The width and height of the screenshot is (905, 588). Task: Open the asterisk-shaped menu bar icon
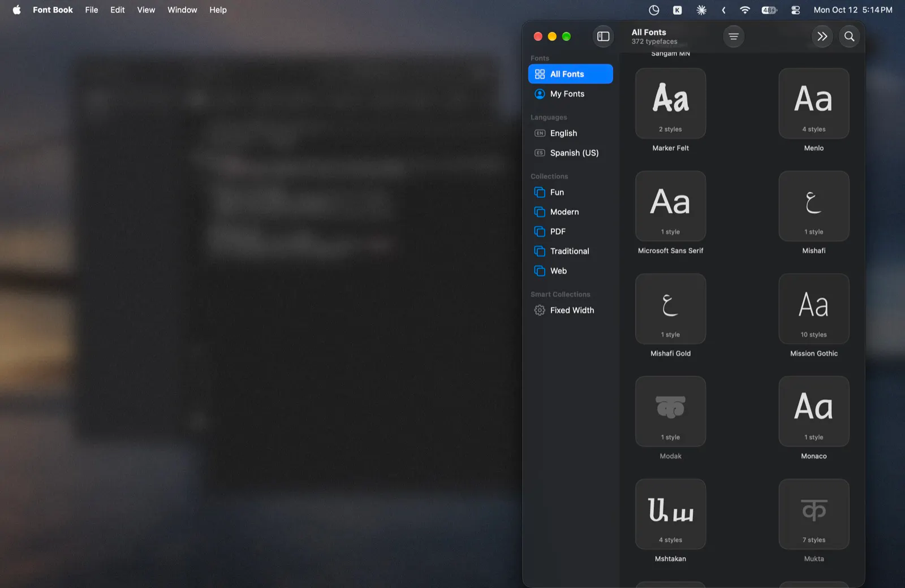pos(701,10)
